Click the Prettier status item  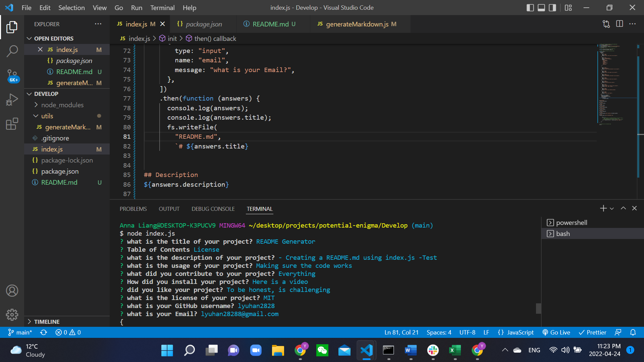tap(593, 333)
